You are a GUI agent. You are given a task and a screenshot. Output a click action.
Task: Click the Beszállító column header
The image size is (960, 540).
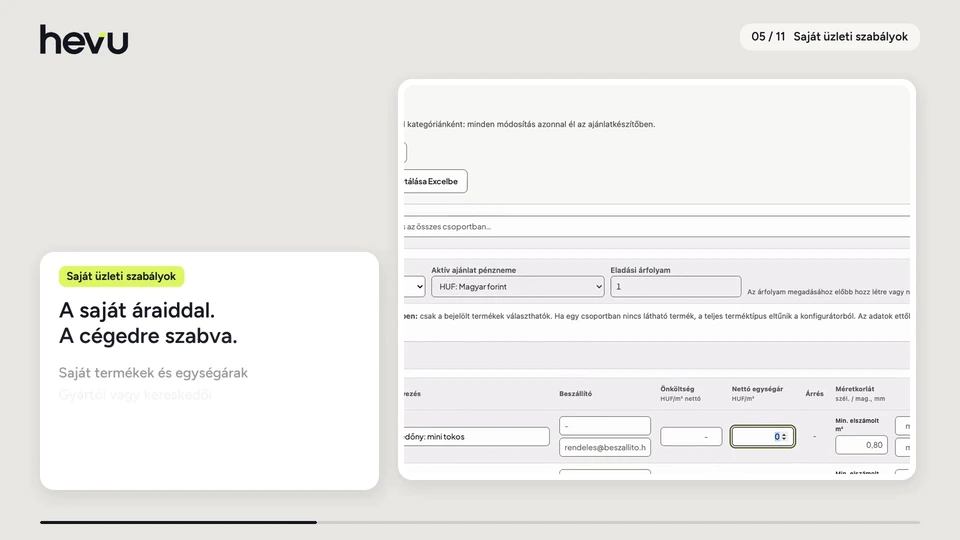click(576, 394)
